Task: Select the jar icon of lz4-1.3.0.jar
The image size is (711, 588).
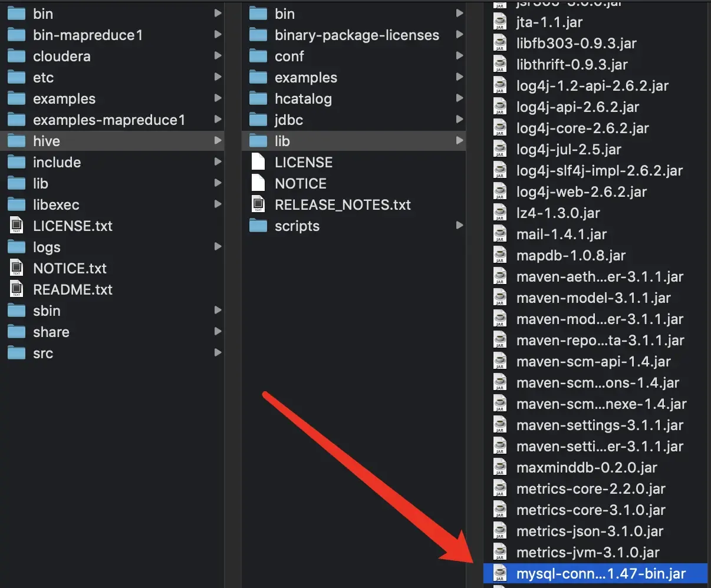Action: [x=500, y=213]
